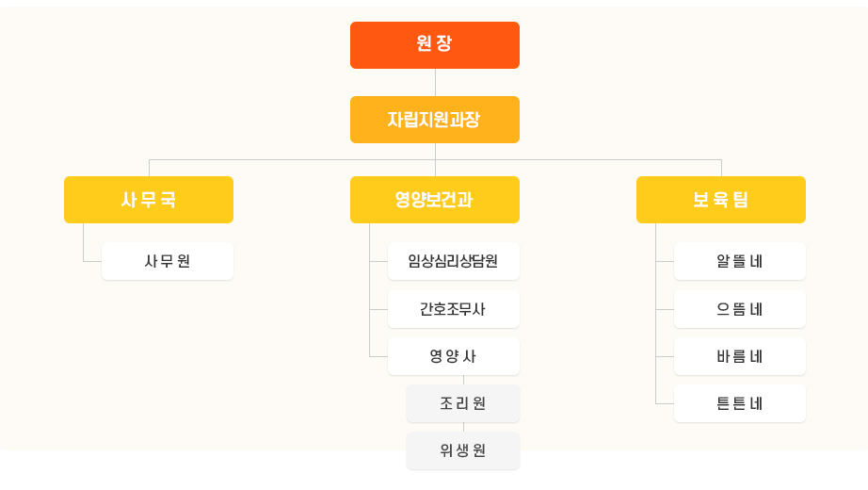Click the gray 위생원 box

[463, 450]
